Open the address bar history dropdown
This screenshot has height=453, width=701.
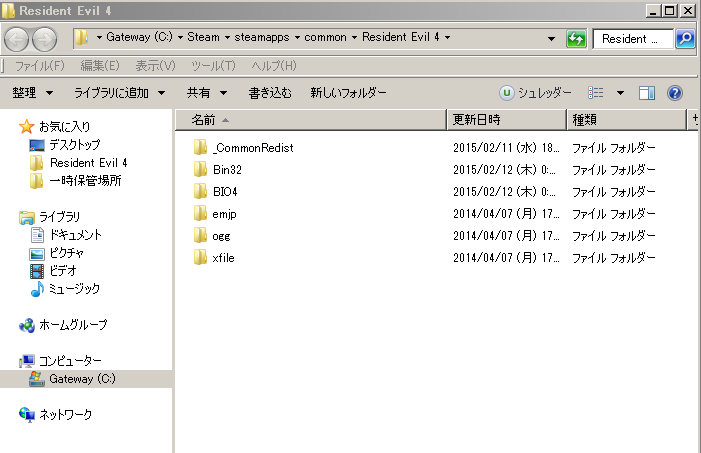point(551,39)
